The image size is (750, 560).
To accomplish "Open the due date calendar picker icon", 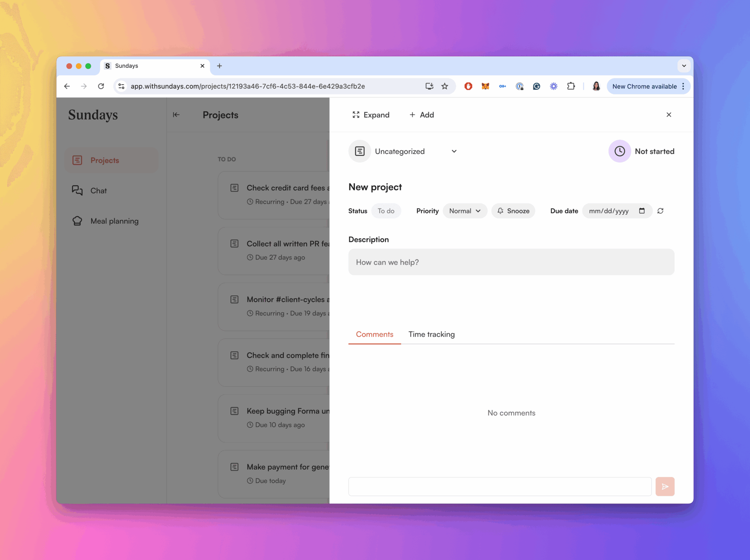I will 642,211.
